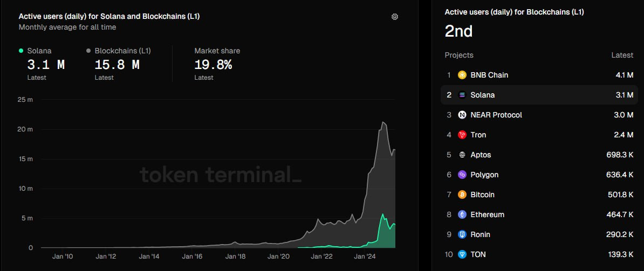
Task: Click the 501.8 K value for Bitcoin
Action: click(621, 194)
